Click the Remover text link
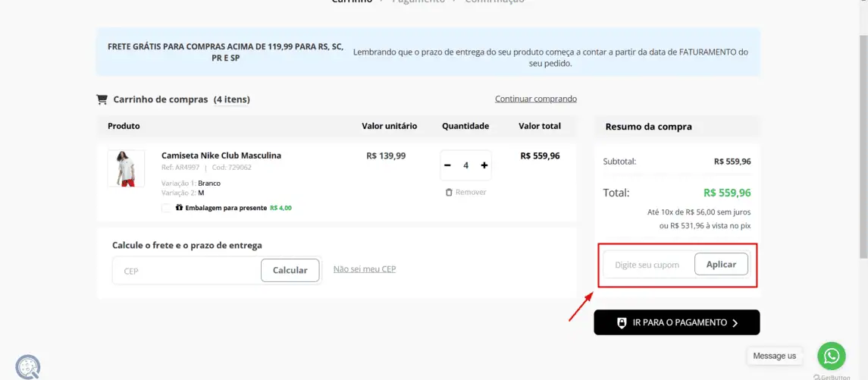Screen dimensions: 868x380 (x=471, y=192)
